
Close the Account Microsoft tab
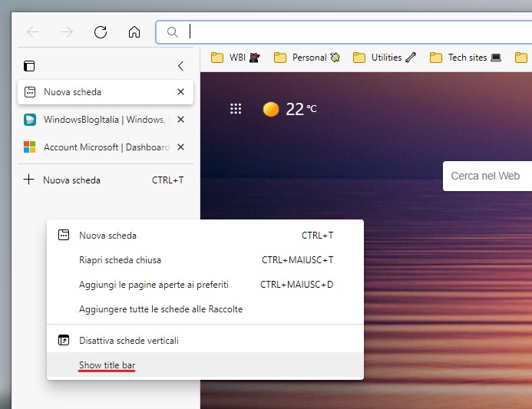(181, 147)
